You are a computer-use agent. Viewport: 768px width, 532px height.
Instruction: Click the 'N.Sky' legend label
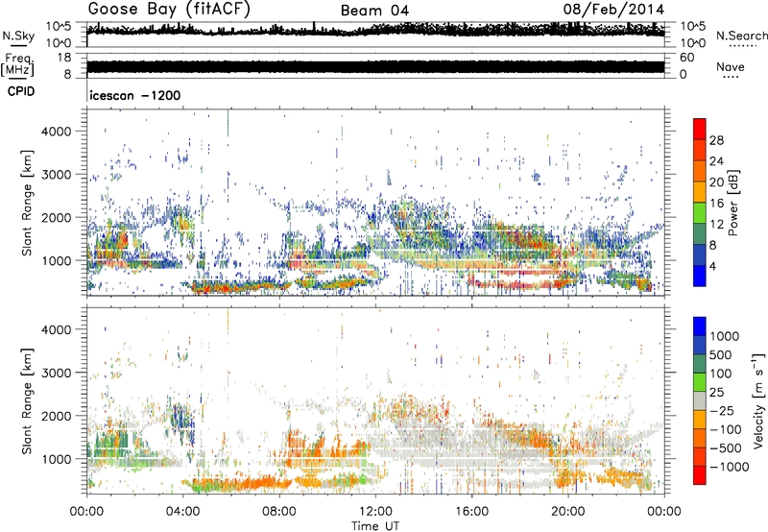(18, 36)
